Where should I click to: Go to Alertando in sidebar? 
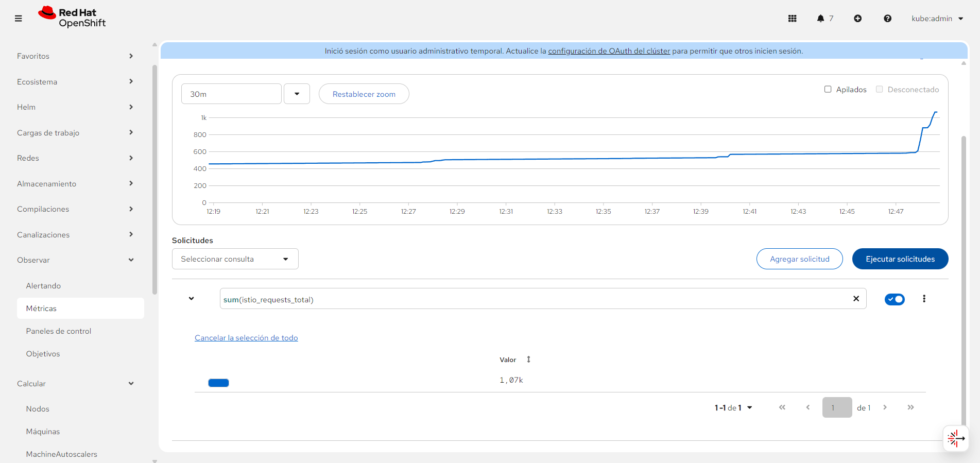pyautogui.click(x=43, y=286)
